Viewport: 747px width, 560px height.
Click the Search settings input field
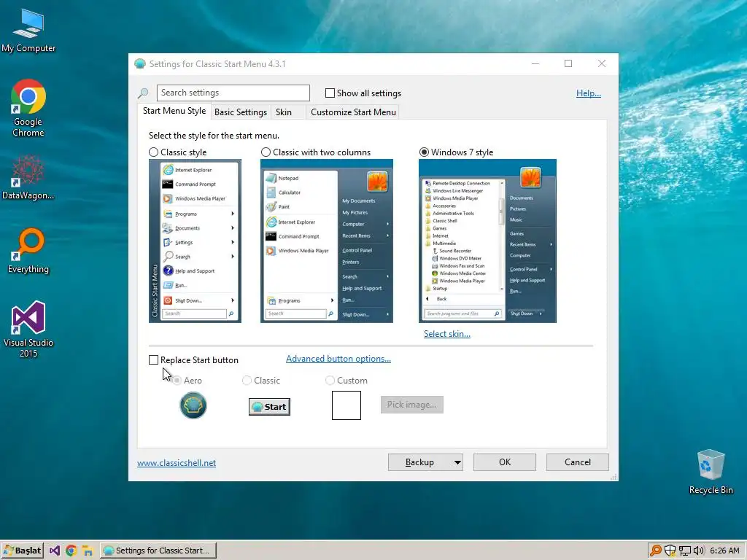tap(233, 93)
